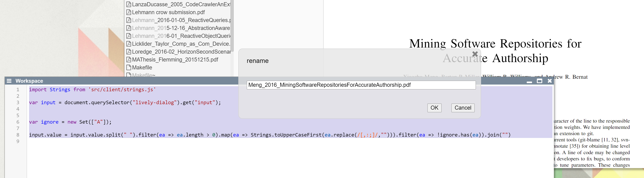This screenshot has height=178, width=644.
Task: Click the file list vertical scrollbar
Action: coord(232,25)
